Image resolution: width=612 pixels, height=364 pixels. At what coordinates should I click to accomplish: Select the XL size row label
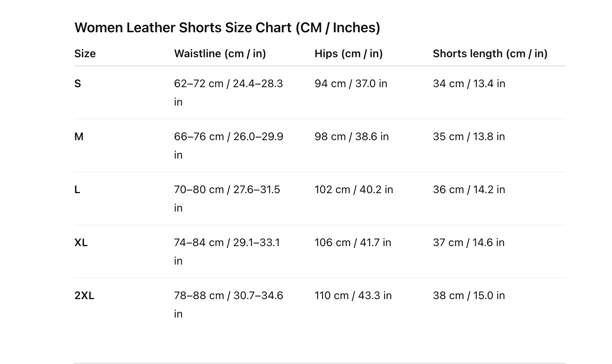[x=81, y=243]
